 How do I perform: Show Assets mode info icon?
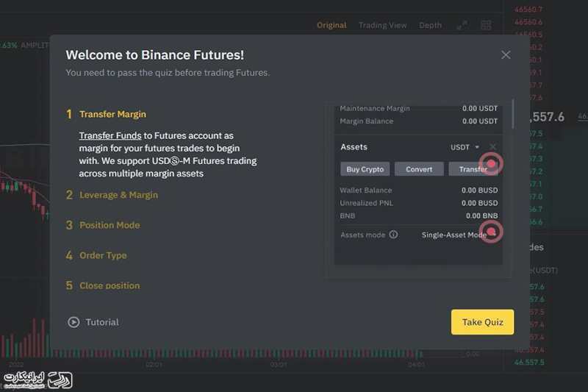click(x=393, y=235)
